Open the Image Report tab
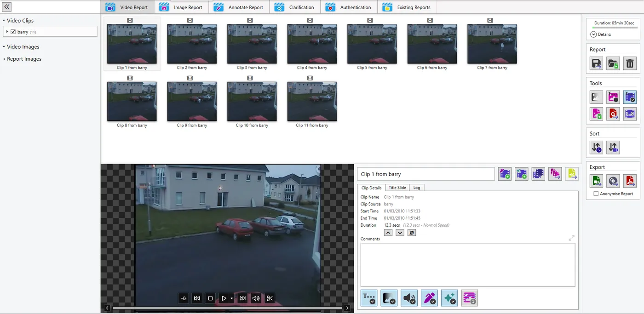The height and width of the screenshot is (314, 644). pos(181,7)
